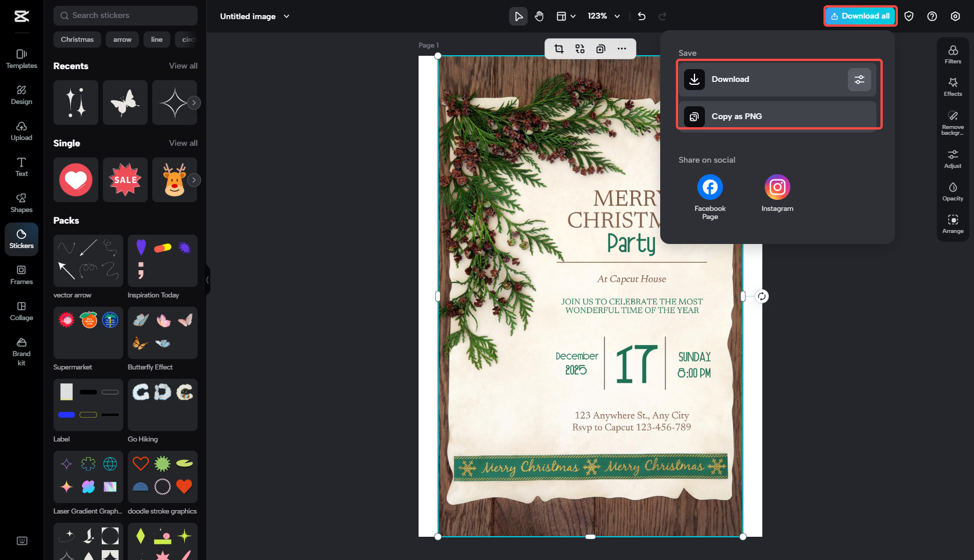
Task: Click the Download all button
Action: point(860,16)
